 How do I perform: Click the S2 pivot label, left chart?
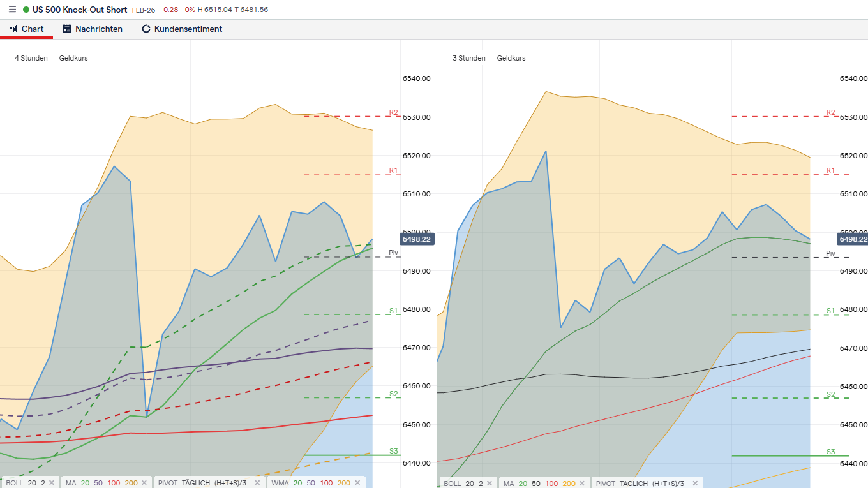[394, 394]
